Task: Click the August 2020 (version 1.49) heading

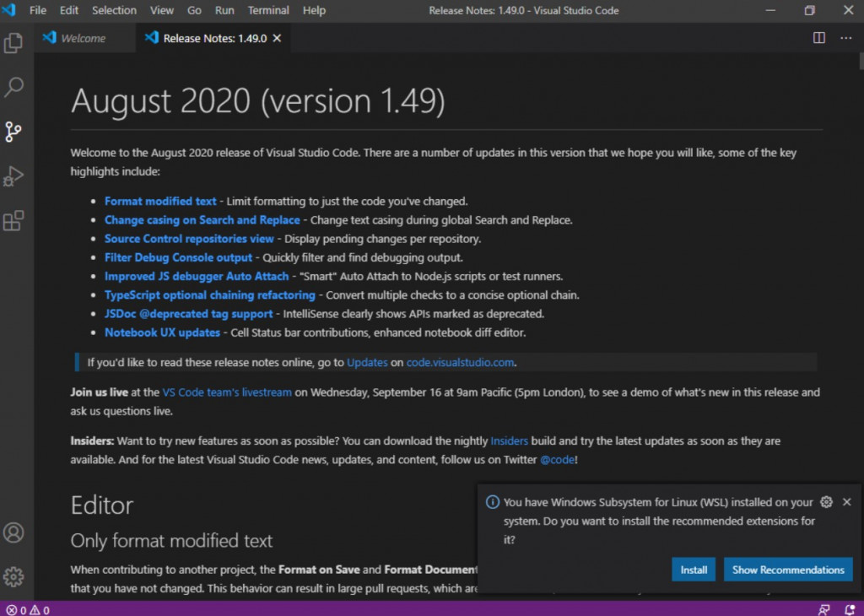Action: point(257,100)
